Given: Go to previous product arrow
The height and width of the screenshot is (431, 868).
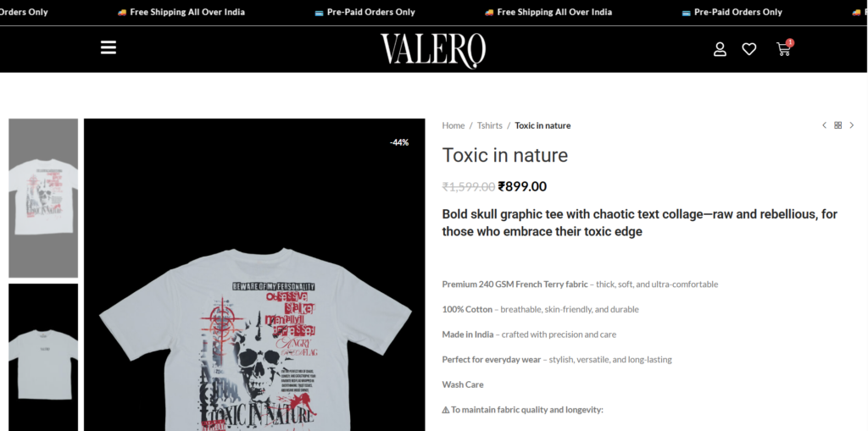Looking at the screenshot, I should click(824, 125).
